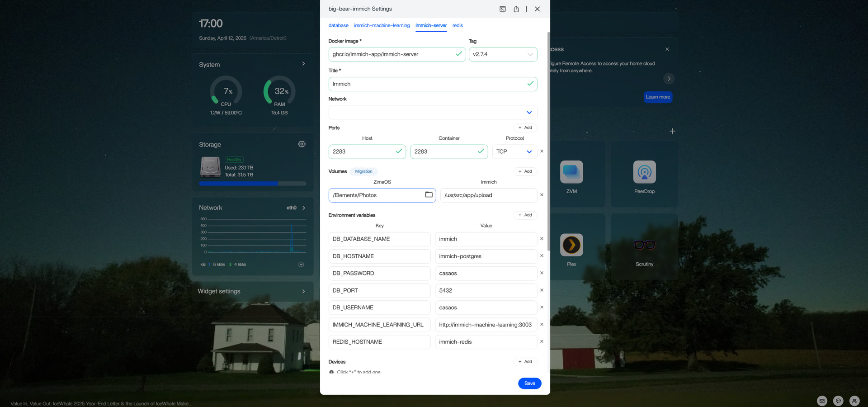The image size is (868, 407).
Task: Open the terminal icon in settings header
Action: coord(502,9)
